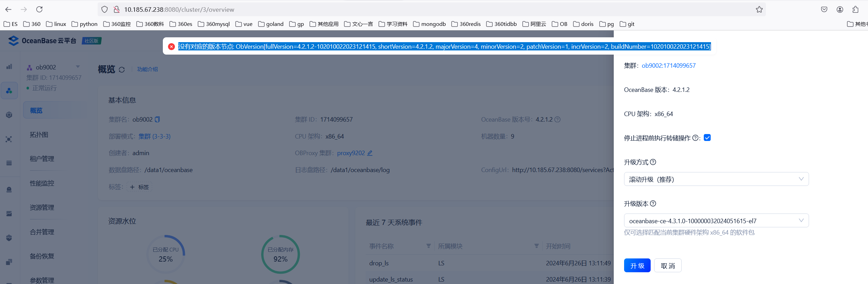
Task: Open the 集群 (3-3-3) deployment mode link
Action: pos(155,136)
